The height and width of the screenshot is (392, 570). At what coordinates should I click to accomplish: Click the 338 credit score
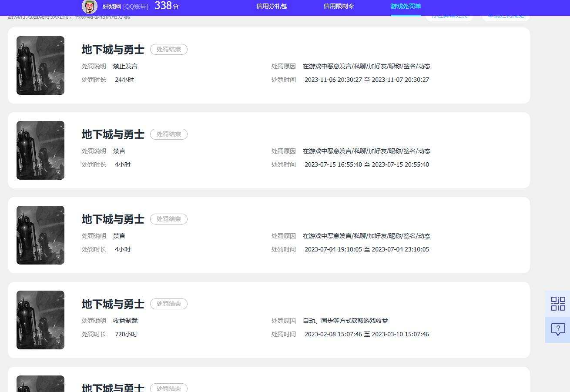tap(167, 6)
